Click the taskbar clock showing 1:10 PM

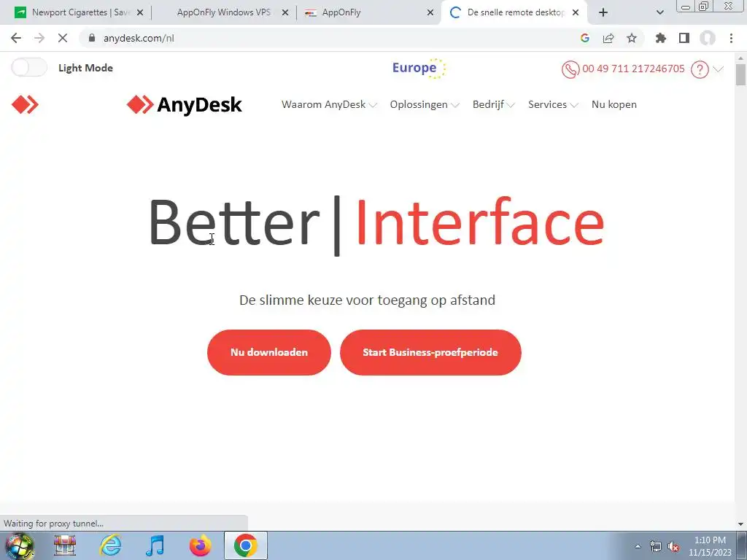[710, 546]
